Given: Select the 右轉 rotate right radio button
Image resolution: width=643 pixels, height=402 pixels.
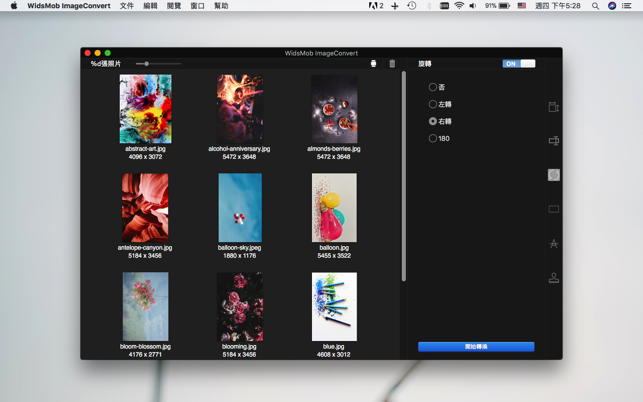Looking at the screenshot, I should coord(432,121).
